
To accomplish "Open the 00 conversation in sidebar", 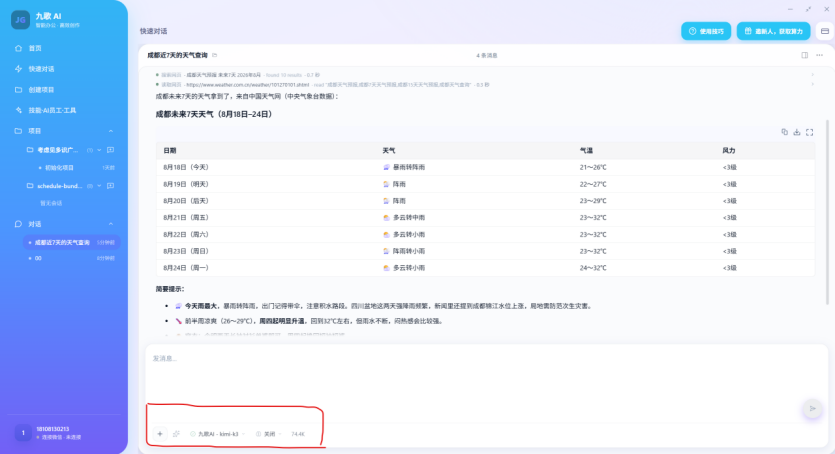I will (x=38, y=258).
